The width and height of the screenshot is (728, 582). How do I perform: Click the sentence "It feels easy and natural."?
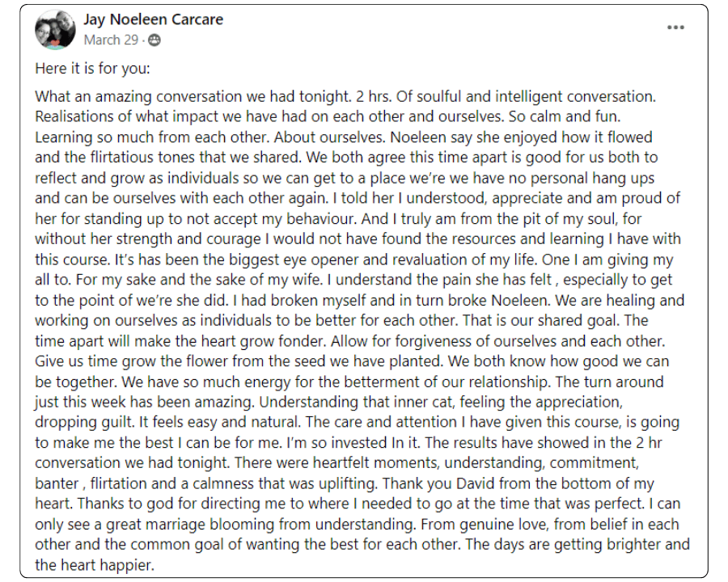(x=219, y=422)
